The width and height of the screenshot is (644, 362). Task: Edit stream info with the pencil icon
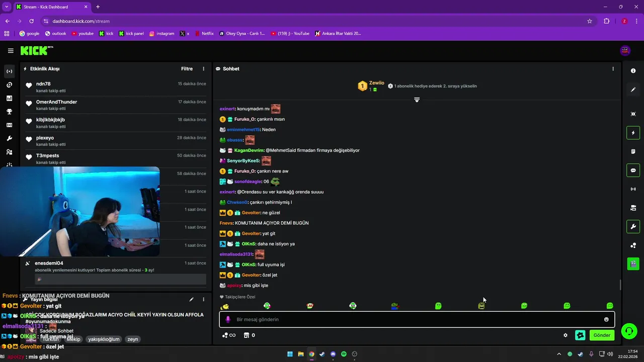click(191, 299)
